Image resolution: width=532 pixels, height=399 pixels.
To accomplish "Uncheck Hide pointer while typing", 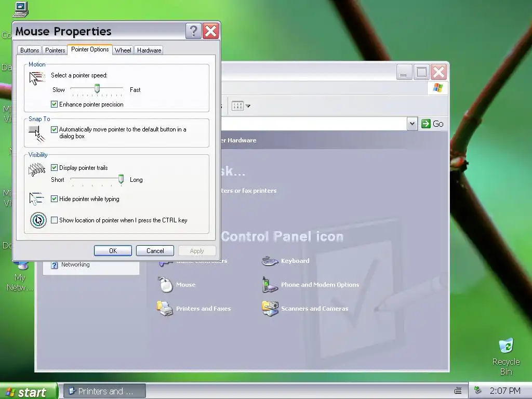I will point(54,199).
